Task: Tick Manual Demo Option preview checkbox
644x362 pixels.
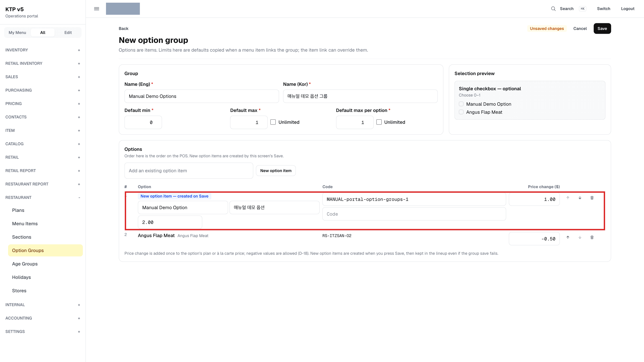Action: tap(461, 104)
